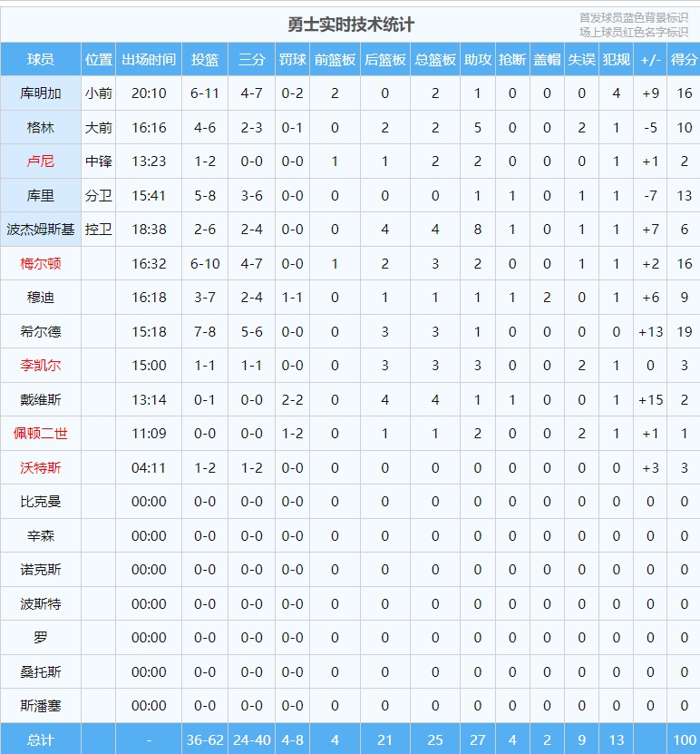Select the 三分 column header
The height and width of the screenshot is (754, 700).
251,59
